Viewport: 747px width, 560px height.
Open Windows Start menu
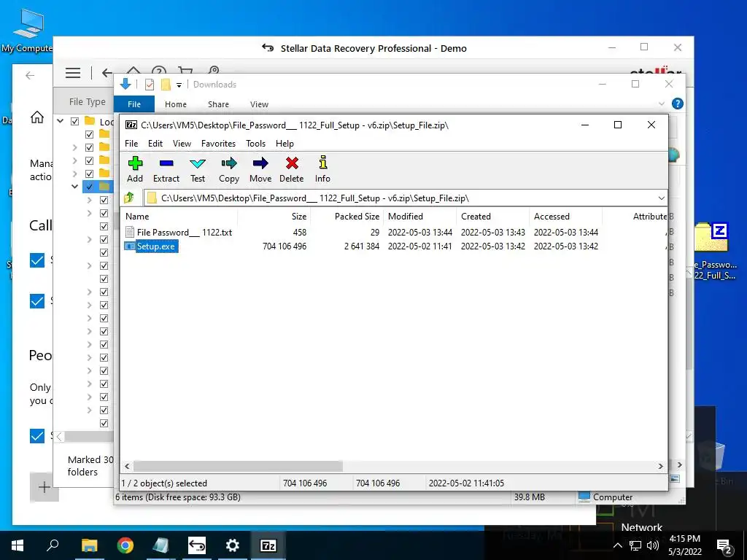(18, 545)
